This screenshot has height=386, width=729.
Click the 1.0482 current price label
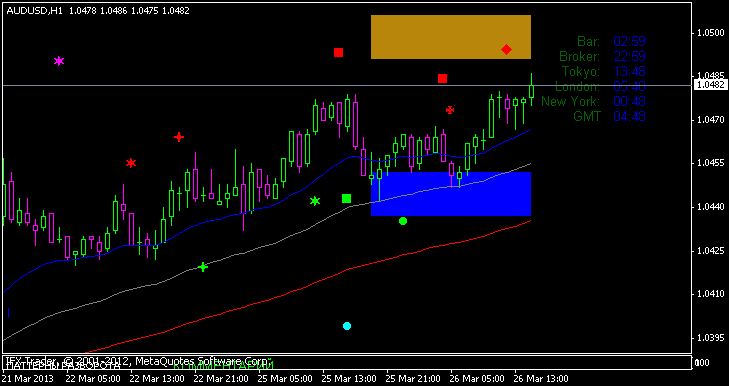click(x=709, y=85)
